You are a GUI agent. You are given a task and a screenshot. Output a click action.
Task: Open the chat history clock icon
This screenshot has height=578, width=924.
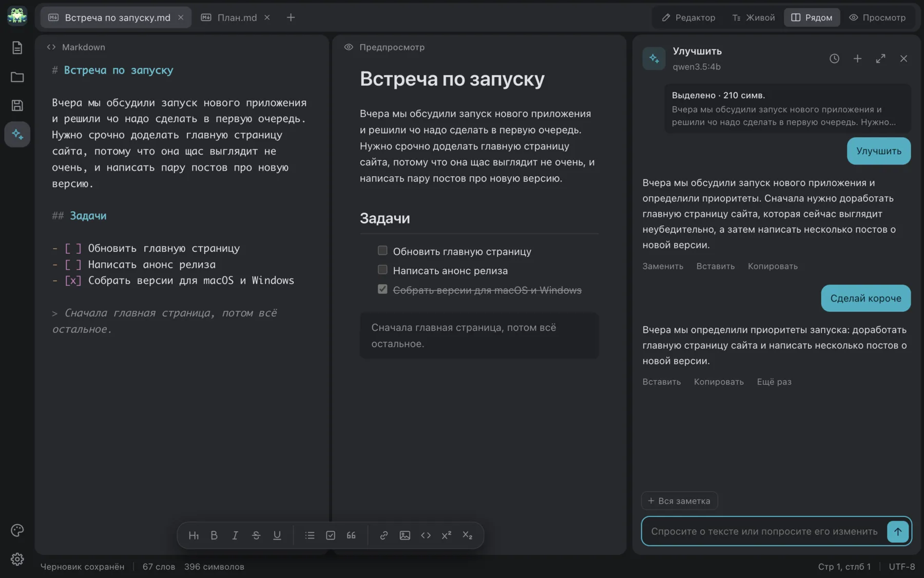[834, 59]
